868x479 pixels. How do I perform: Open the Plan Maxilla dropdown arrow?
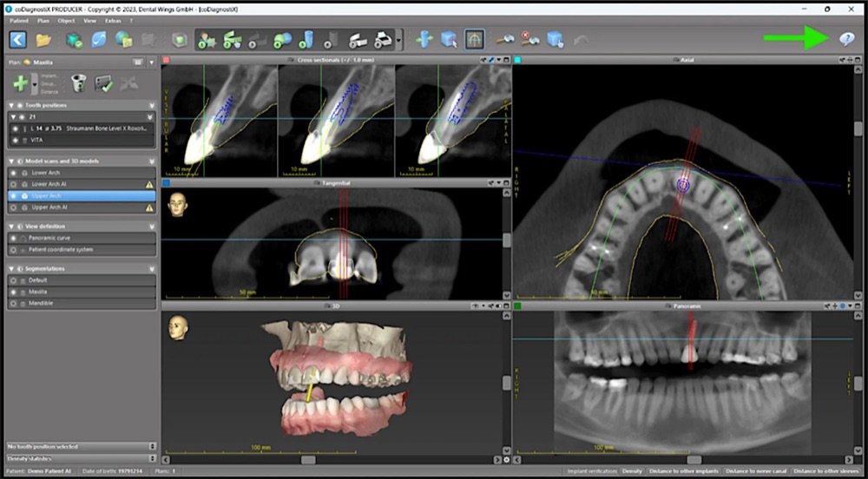[x=152, y=62]
